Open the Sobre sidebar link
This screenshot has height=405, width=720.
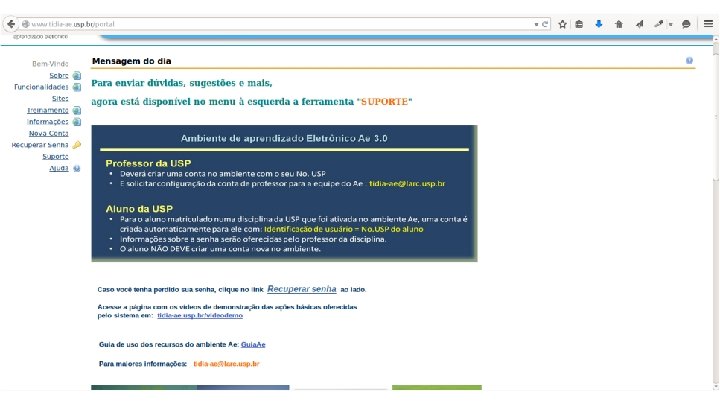(59, 75)
